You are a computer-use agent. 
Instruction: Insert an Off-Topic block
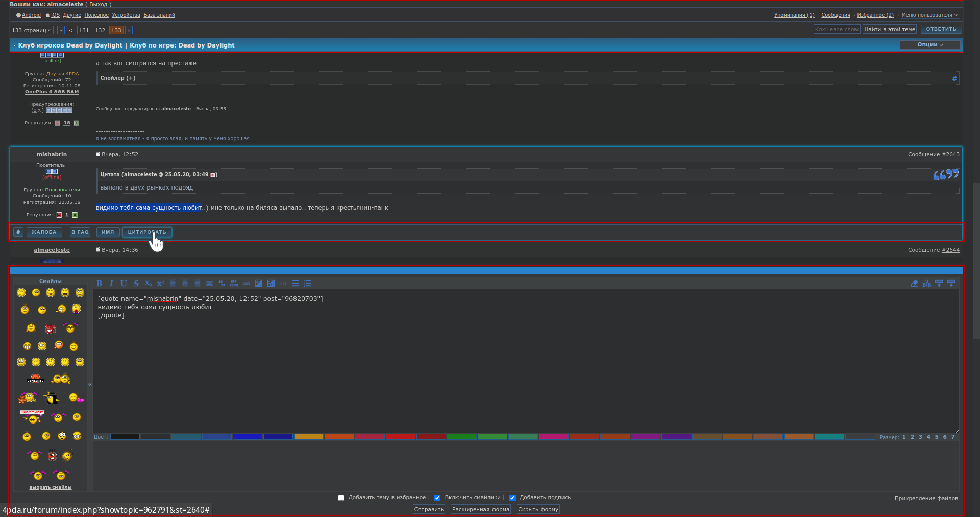(x=234, y=284)
